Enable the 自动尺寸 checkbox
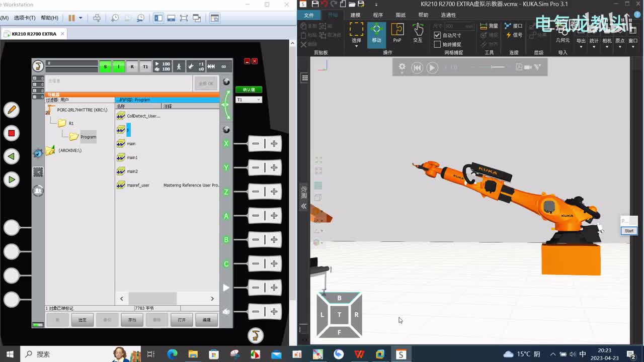This screenshot has width=644, height=362. 437,35
